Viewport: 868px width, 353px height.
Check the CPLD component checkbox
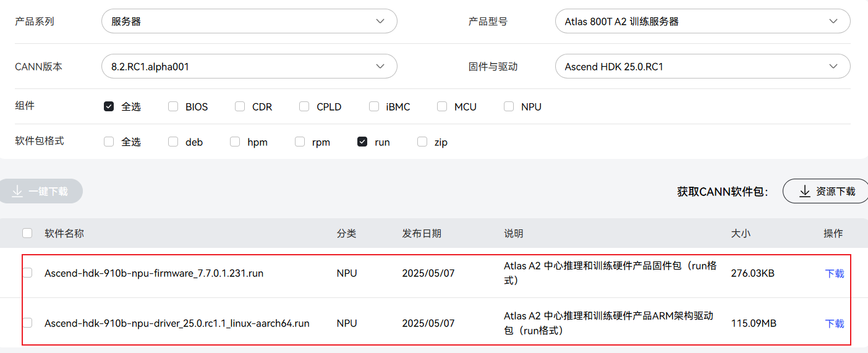point(304,106)
